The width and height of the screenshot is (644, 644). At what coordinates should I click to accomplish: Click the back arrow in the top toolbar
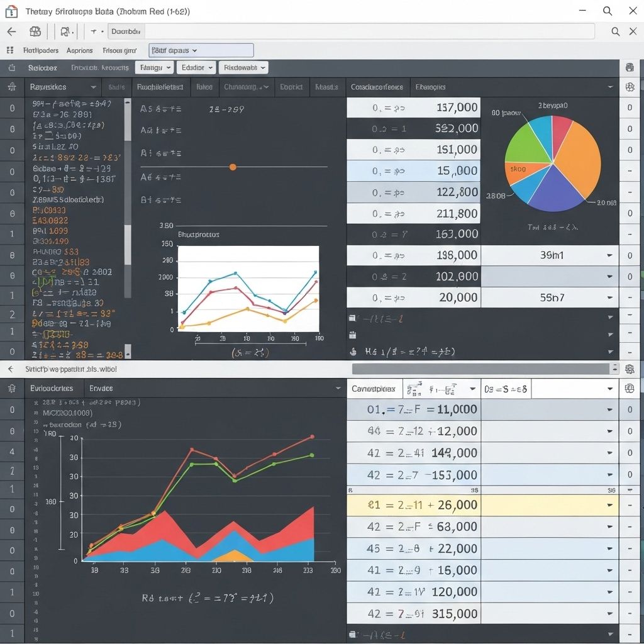tap(11, 31)
